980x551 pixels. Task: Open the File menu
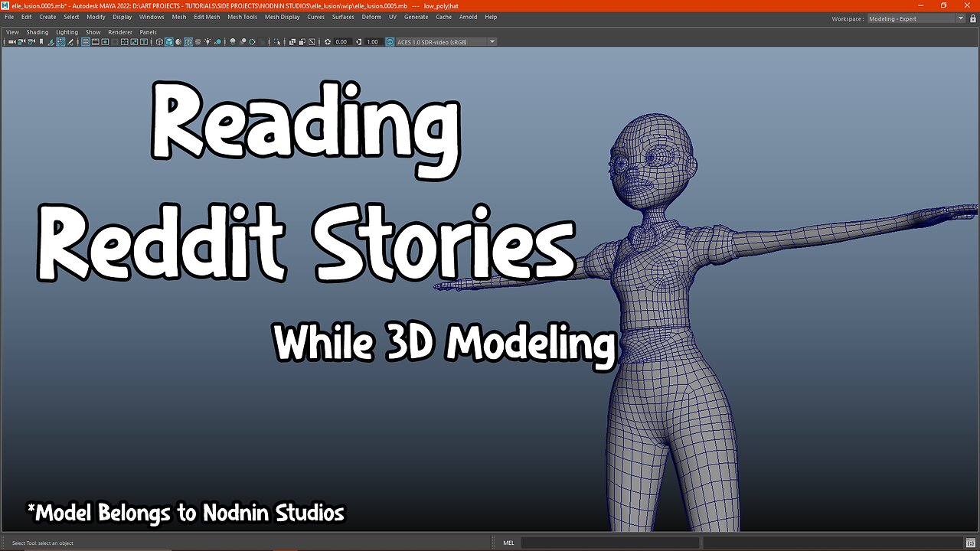[9, 17]
